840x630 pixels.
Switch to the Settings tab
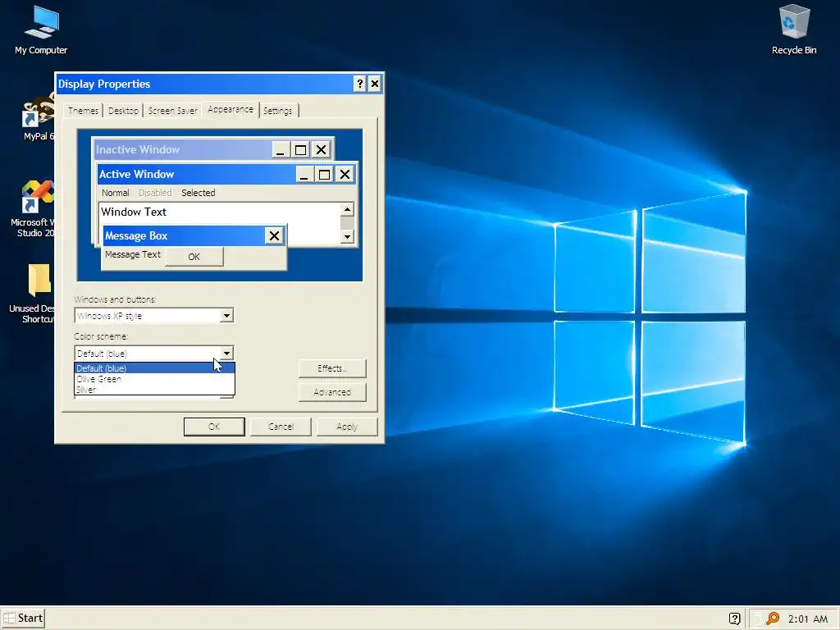click(x=277, y=111)
